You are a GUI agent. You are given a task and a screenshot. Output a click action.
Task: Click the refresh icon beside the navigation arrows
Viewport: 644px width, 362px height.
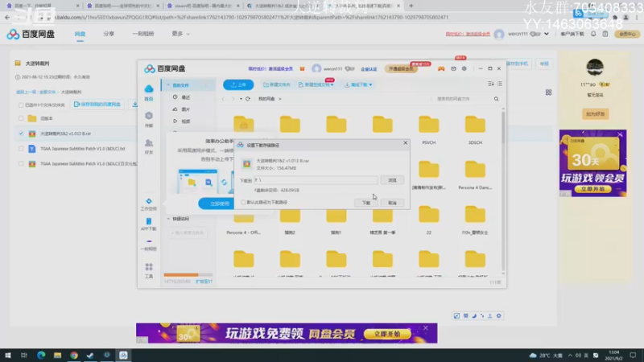[x=248, y=99]
